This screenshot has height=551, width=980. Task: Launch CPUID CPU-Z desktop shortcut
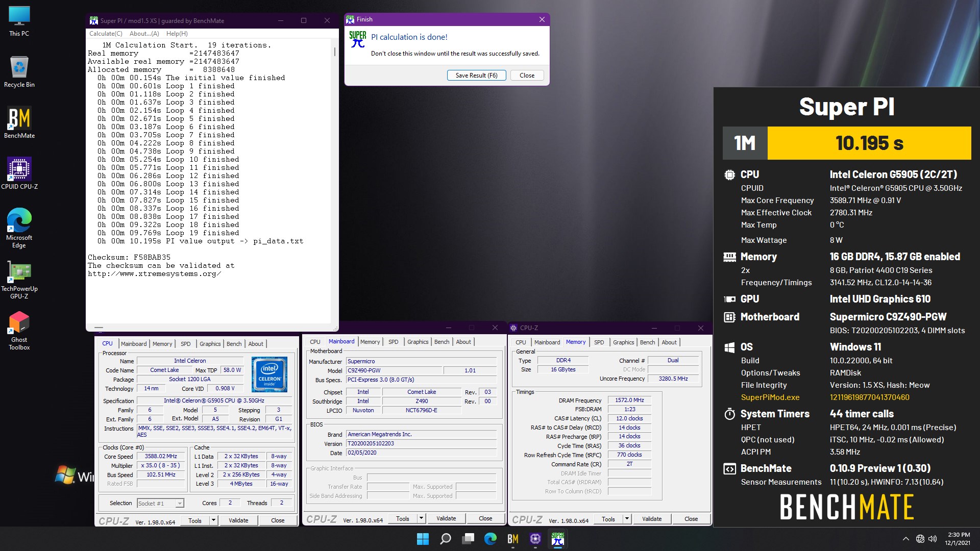tap(19, 173)
